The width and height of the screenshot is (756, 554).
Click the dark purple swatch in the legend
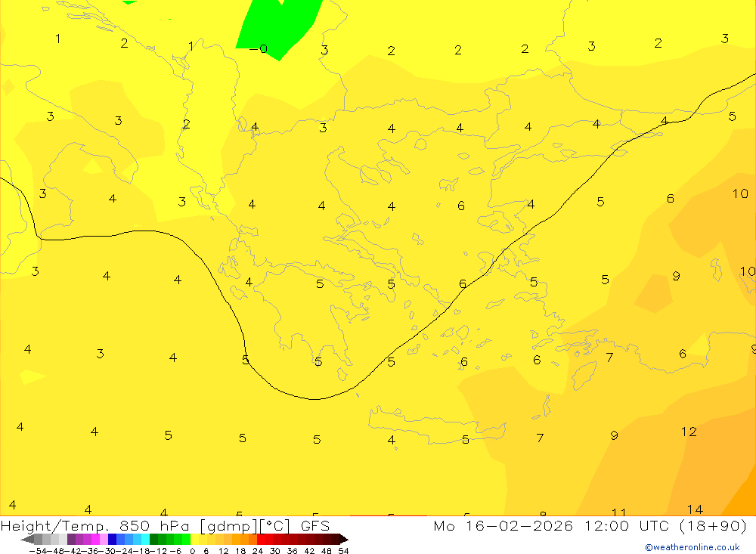[71, 540]
